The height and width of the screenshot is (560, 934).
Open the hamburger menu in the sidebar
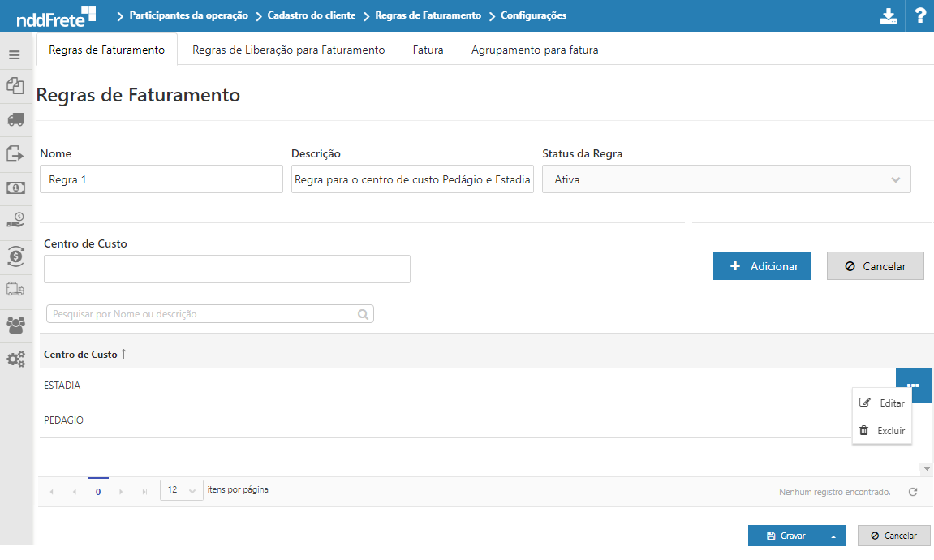15,55
